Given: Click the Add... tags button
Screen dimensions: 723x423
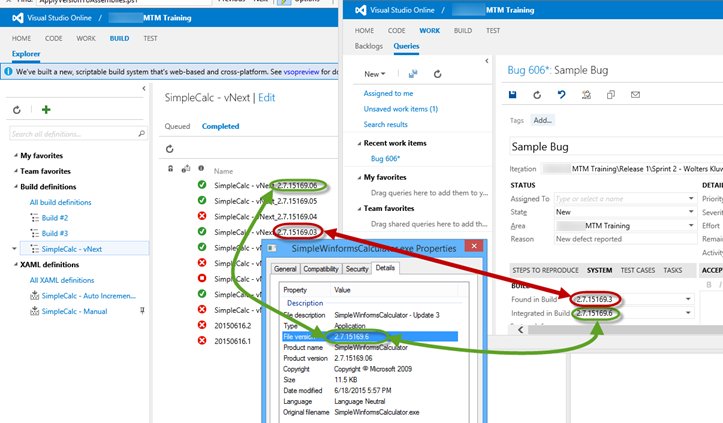Looking at the screenshot, I should [542, 120].
